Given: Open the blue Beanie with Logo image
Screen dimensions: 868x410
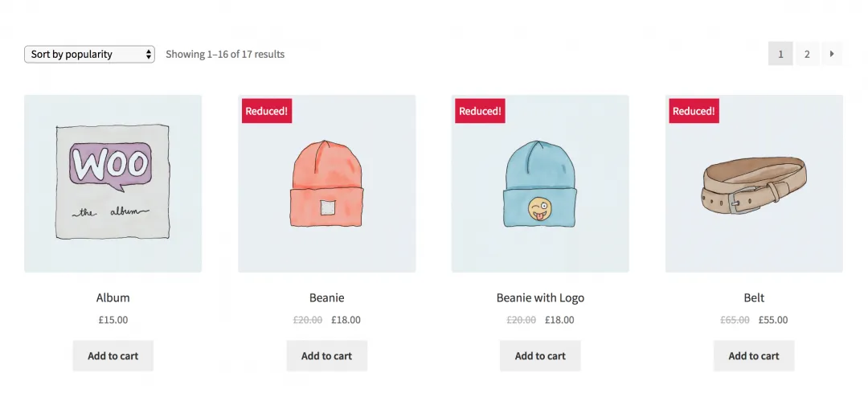Looking at the screenshot, I should (x=540, y=183).
